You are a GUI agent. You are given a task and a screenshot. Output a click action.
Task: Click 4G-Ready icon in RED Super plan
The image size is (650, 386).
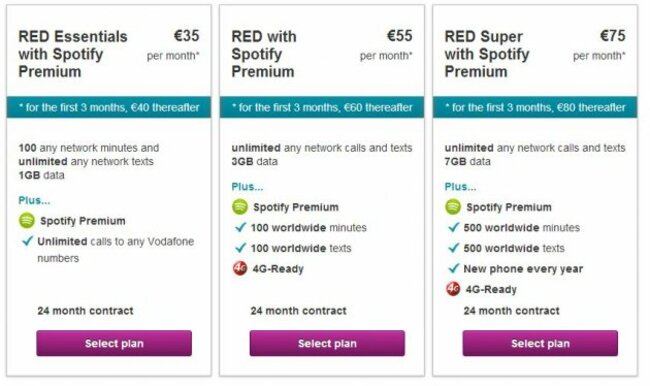pos(453,289)
